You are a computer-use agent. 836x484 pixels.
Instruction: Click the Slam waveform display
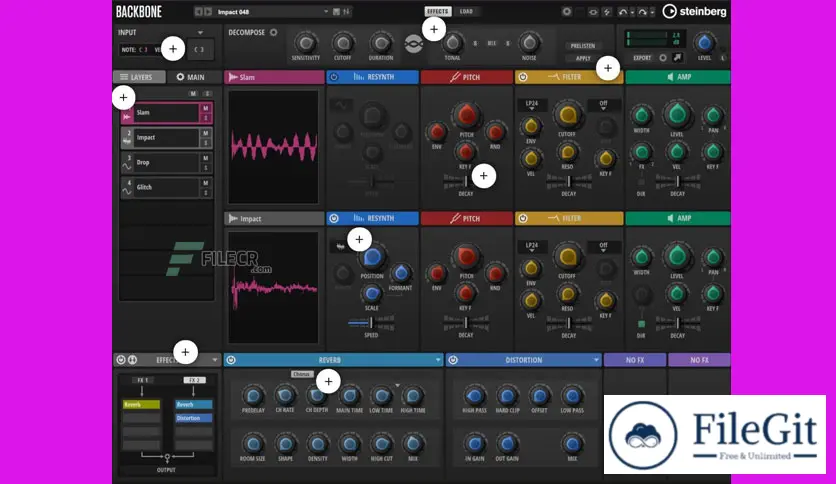(x=274, y=147)
